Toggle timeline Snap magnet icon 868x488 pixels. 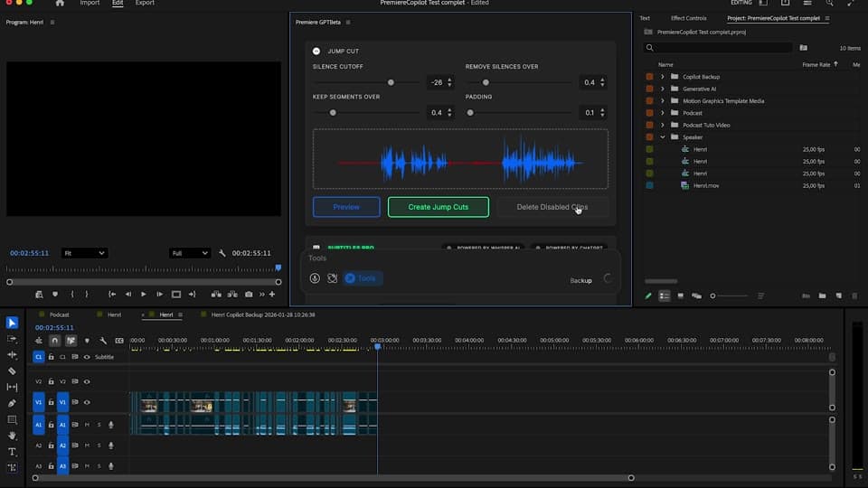(54, 341)
